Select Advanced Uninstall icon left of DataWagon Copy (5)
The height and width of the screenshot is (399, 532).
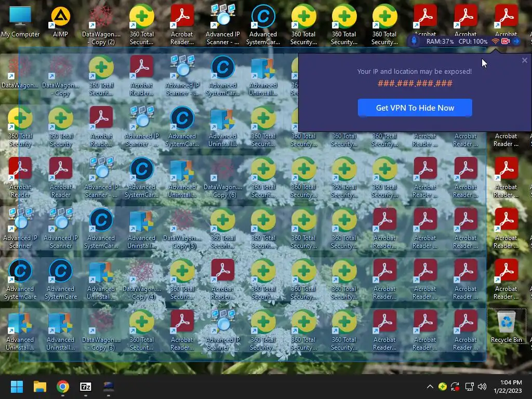(x=141, y=229)
